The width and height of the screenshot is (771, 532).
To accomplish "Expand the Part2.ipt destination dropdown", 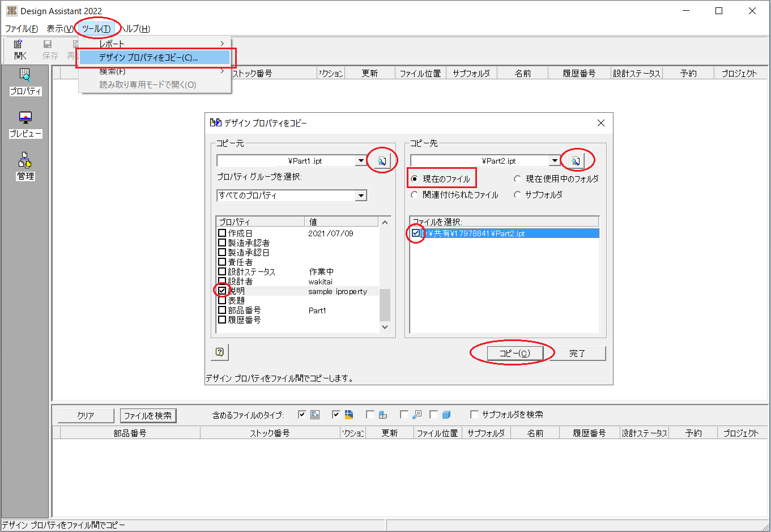I will click(x=555, y=161).
